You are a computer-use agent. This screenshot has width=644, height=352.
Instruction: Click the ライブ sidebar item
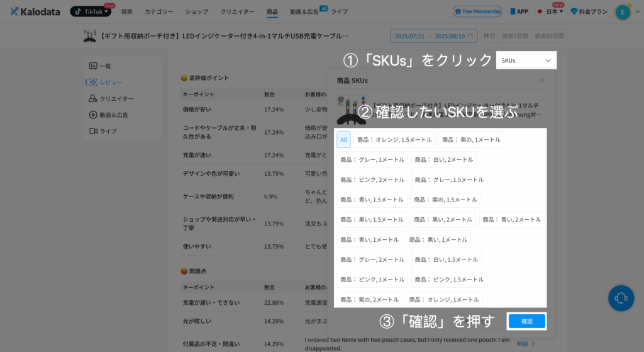tap(123, 131)
